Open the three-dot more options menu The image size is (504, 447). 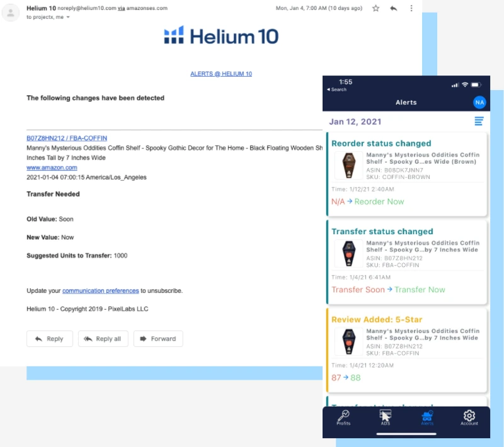411,8
